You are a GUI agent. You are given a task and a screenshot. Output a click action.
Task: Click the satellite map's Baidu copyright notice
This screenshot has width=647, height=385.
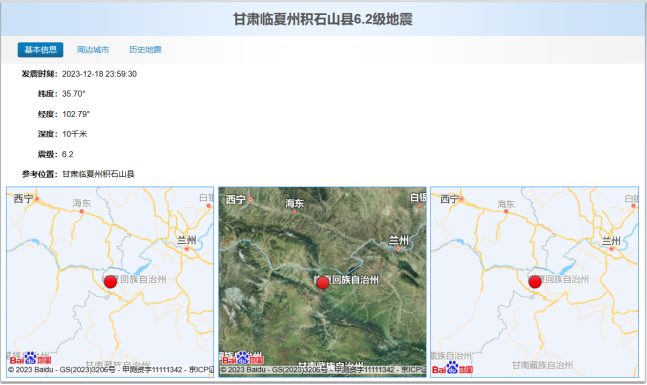pos(323,370)
